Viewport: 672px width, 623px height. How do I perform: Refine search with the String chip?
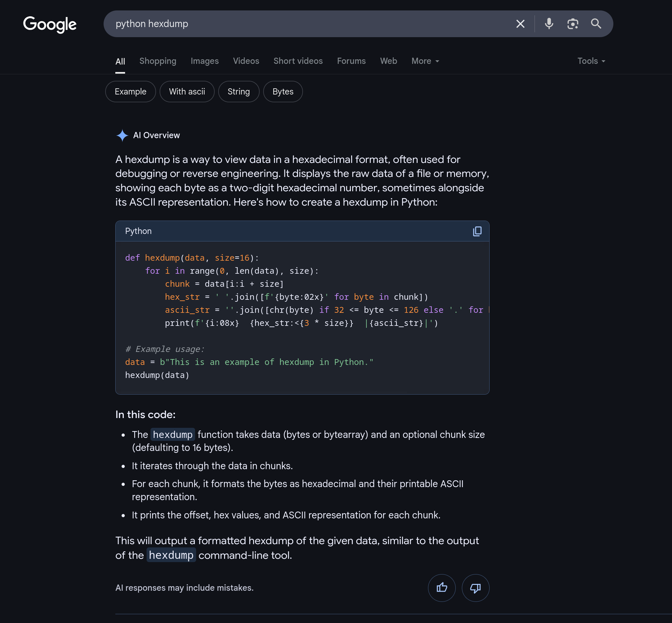(x=238, y=91)
